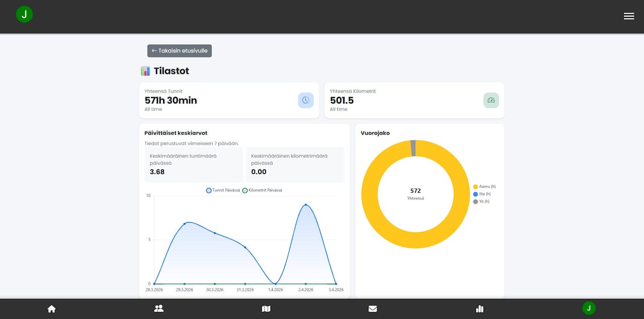This screenshot has height=319, width=644.
Task: Click the 28.3.2026 axis date label
Action: (x=154, y=290)
